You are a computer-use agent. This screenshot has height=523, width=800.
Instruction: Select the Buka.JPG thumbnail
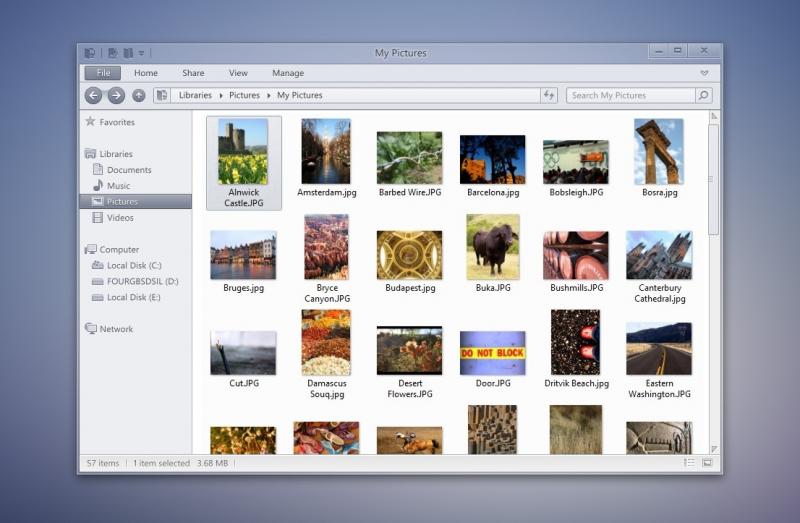493,247
